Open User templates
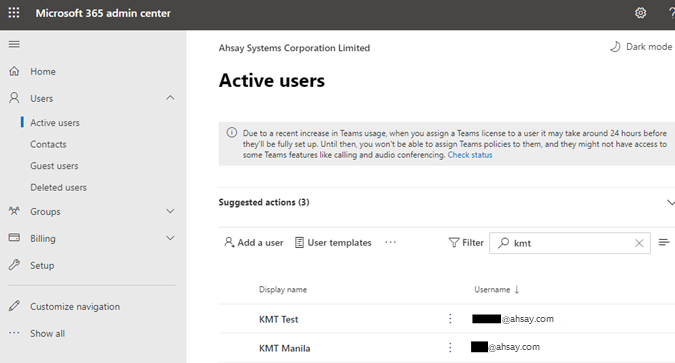This screenshot has height=363, width=675. coord(333,242)
